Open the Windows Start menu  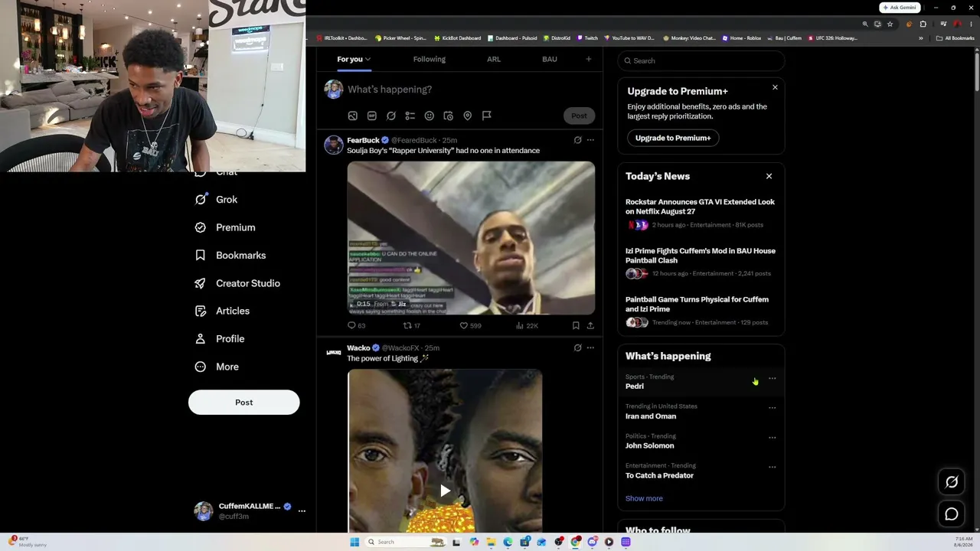pos(354,542)
